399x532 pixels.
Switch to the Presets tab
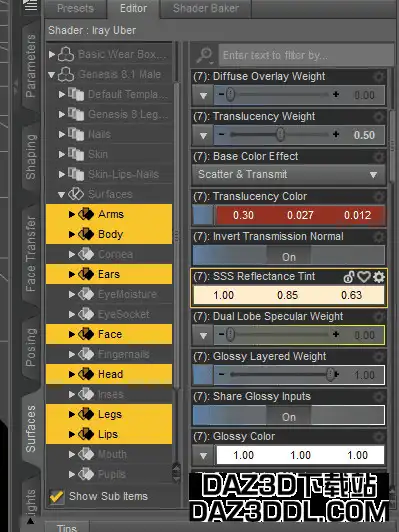point(75,8)
